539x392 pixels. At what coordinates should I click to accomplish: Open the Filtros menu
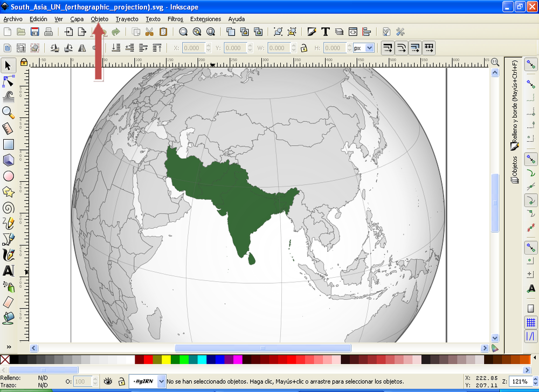tap(175, 19)
